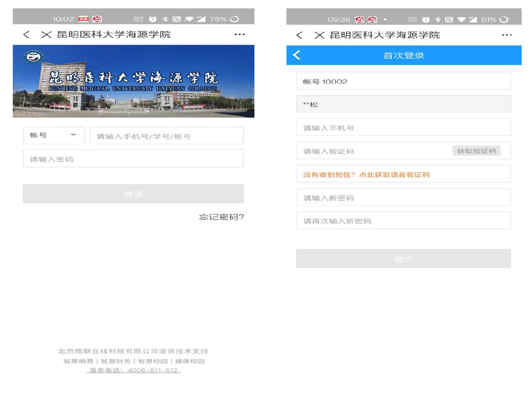
Task: Click the 请输入新密码 field
Action: [403, 198]
